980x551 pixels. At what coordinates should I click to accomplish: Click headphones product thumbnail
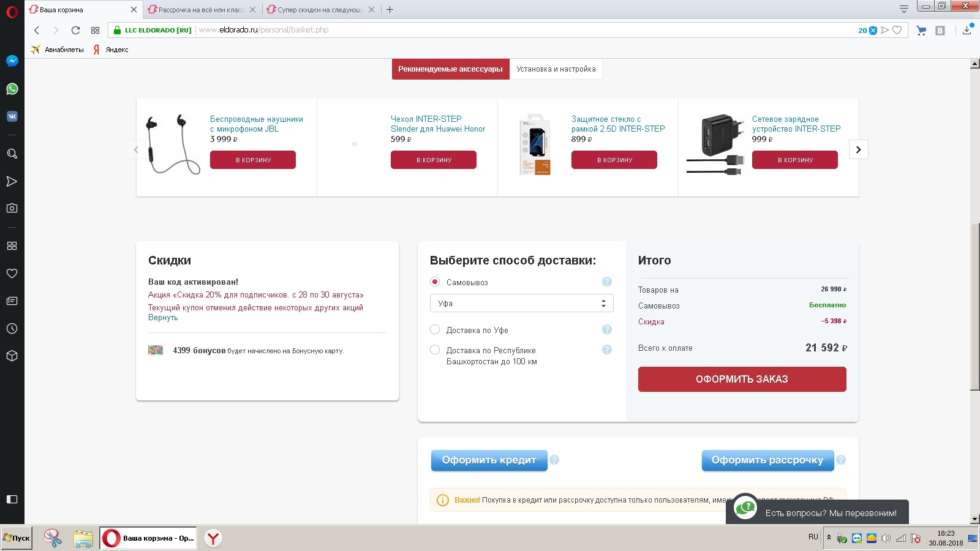[172, 144]
